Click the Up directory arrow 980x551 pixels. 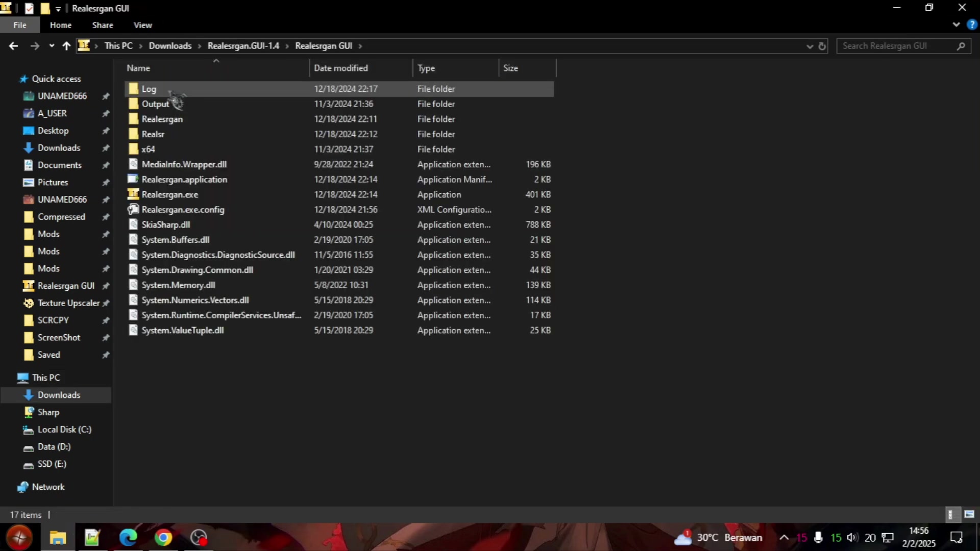pos(66,46)
